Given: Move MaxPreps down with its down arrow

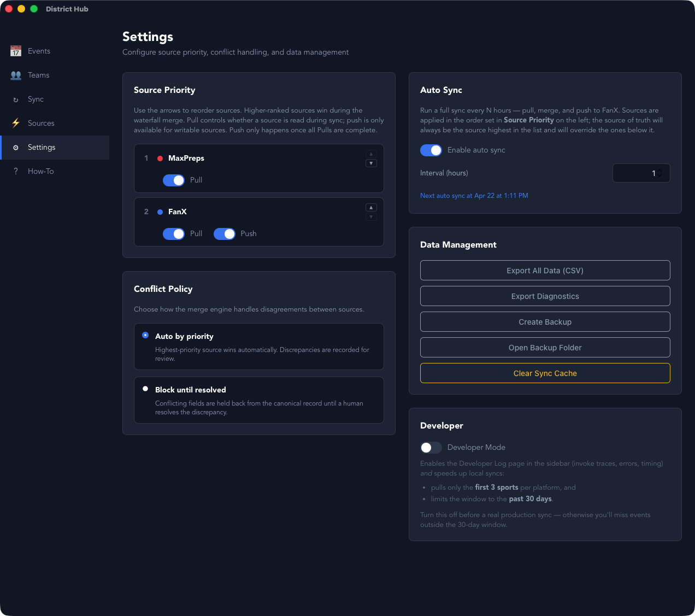Looking at the screenshot, I should [371, 162].
